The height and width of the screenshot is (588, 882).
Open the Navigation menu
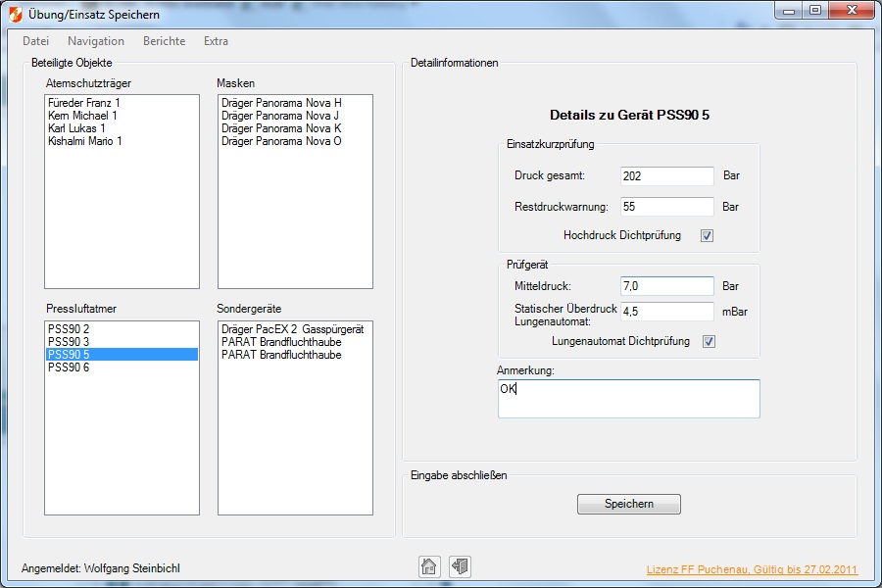click(96, 41)
